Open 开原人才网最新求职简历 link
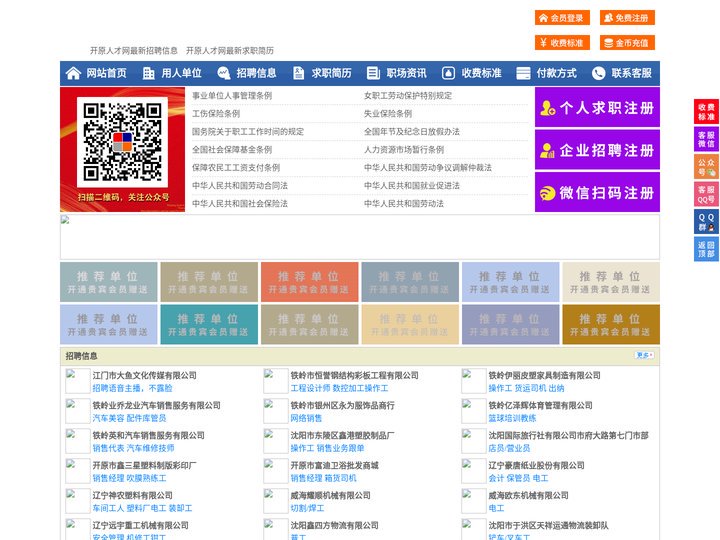 coord(230,51)
